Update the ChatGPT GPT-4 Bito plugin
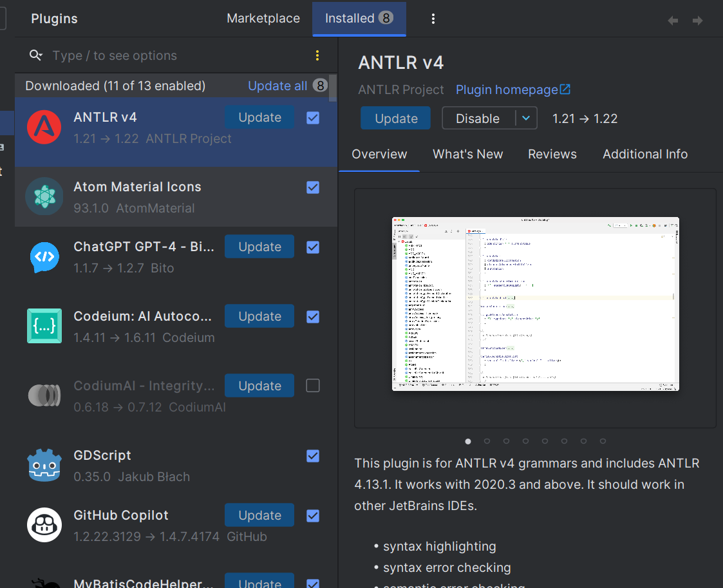 [x=259, y=247]
